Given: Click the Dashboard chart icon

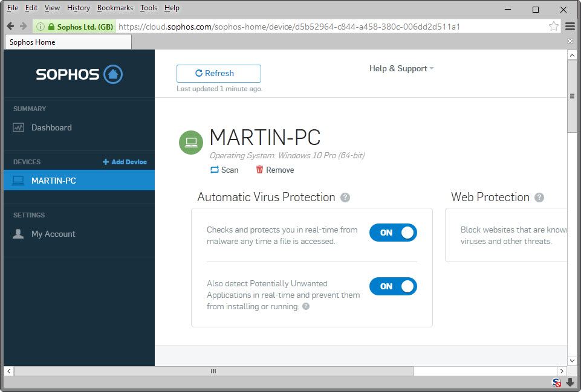Looking at the screenshot, I should pyautogui.click(x=18, y=127).
